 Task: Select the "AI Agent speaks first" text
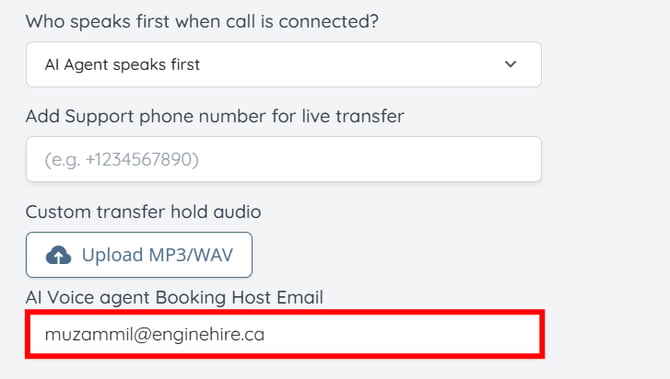coord(122,65)
